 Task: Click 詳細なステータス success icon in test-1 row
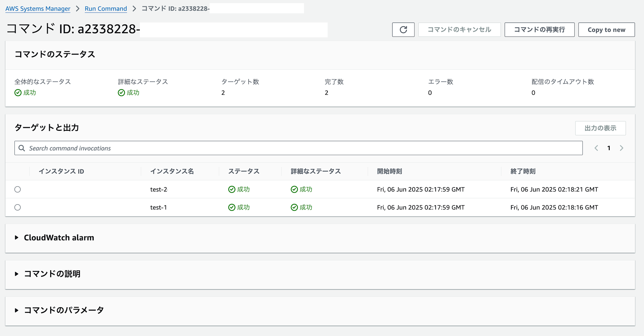pos(294,207)
